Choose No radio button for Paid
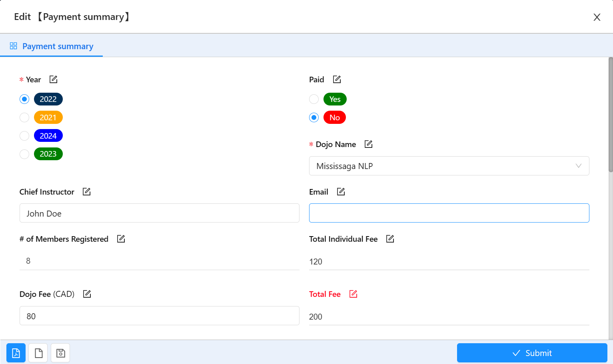 tap(314, 117)
